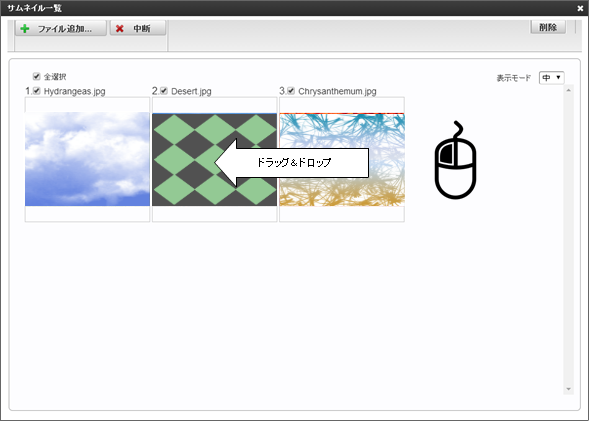
Task: Uncheck the Desert.jpg checkbox
Action: (x=164, y=91)
